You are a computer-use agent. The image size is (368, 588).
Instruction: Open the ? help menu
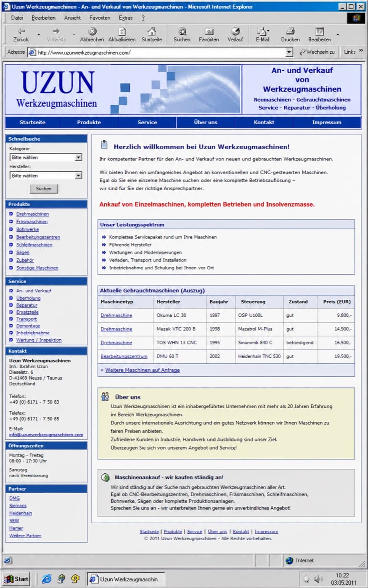[x=143, y=18]
